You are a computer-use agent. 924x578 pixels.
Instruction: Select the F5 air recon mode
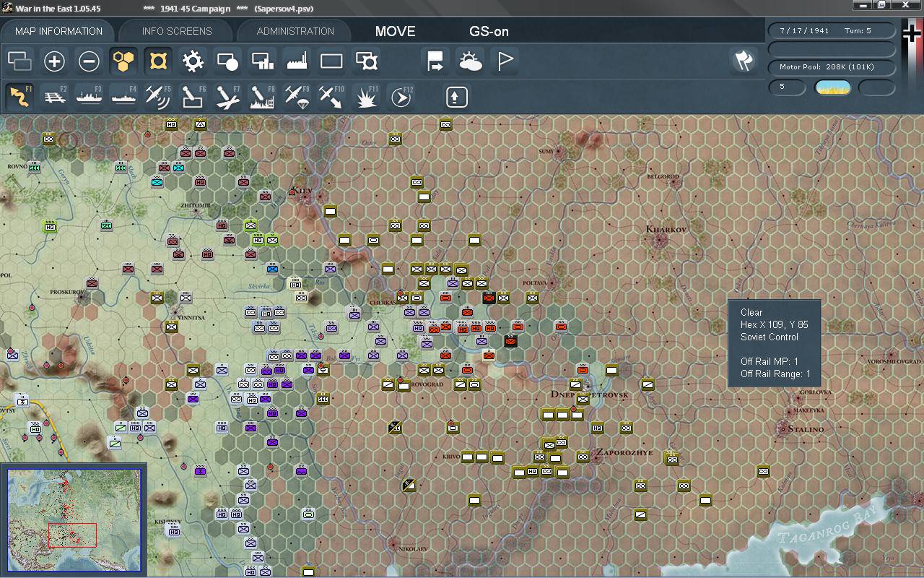(x=158, y=96)
